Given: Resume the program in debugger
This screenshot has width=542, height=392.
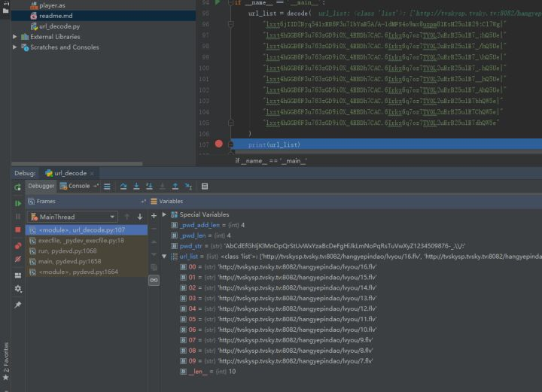Looking at the screenshot, I should tap(18, 203).
